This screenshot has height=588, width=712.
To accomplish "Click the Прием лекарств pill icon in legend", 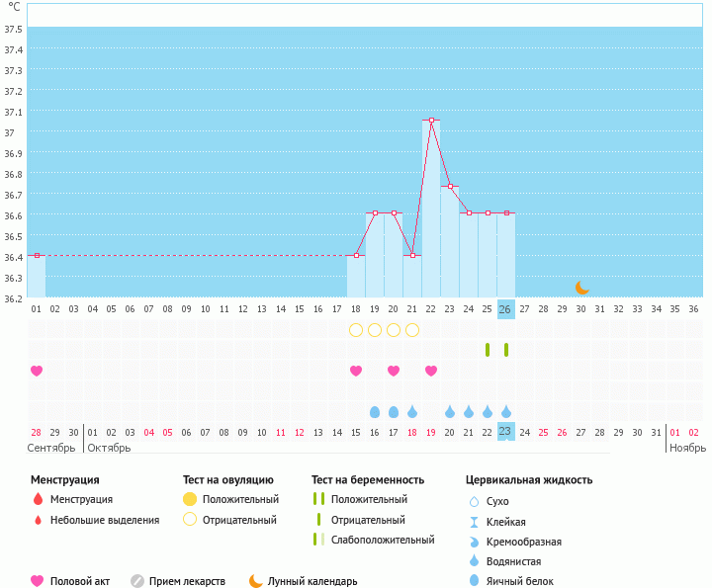I will pos(137,581).
